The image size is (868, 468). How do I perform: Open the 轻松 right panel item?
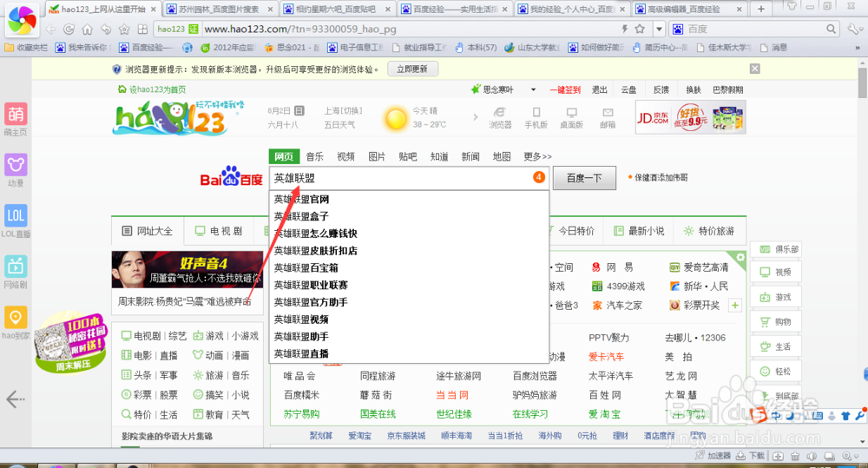pos(775,371)
